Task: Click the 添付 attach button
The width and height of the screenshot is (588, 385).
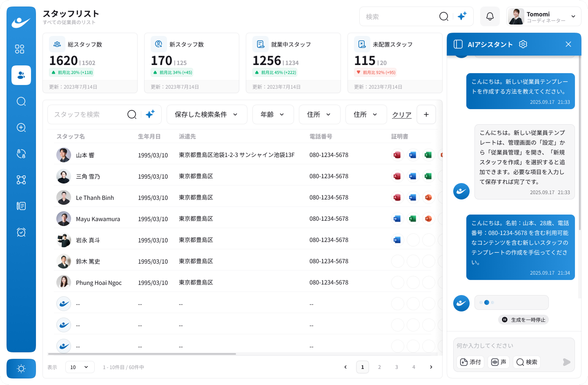Action: [470, 362]
